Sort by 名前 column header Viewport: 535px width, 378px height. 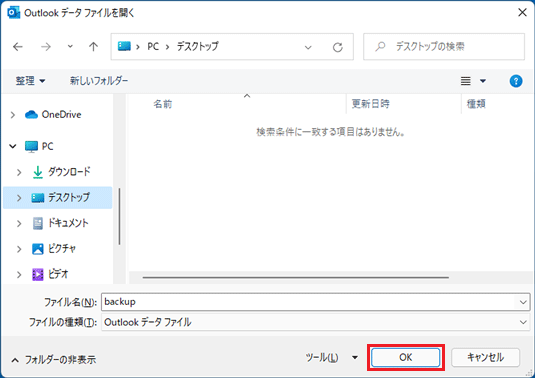(163, 104)
